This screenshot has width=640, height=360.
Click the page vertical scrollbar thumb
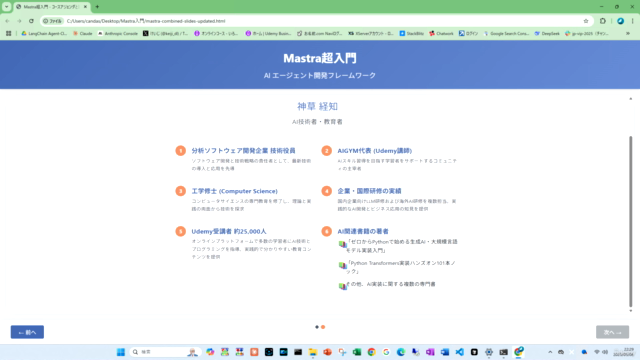[631, 221]
